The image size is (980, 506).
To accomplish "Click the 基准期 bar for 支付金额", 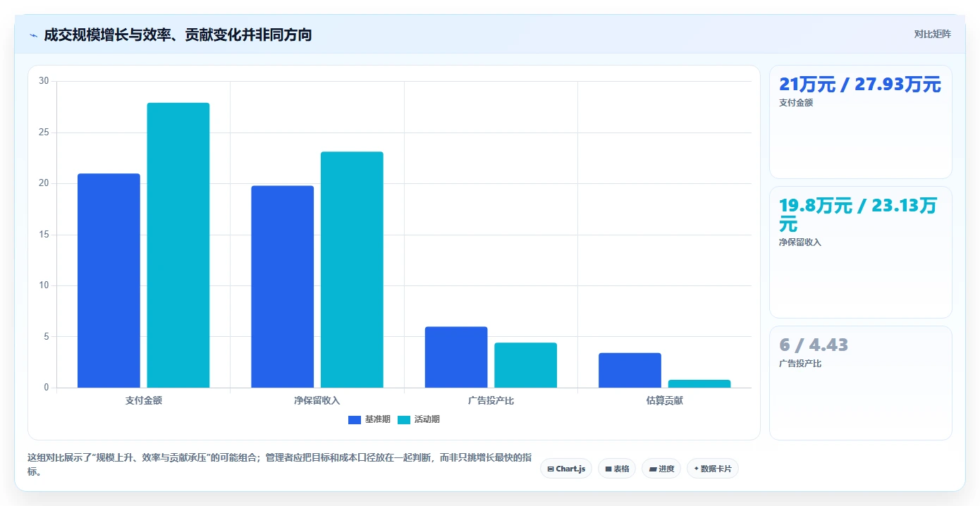I will (109, 280).
